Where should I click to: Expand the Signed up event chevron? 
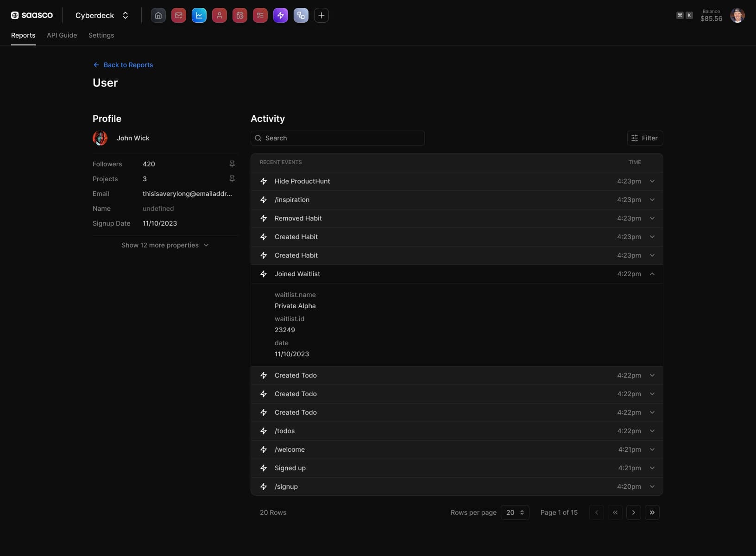click(x=652, y=468)
